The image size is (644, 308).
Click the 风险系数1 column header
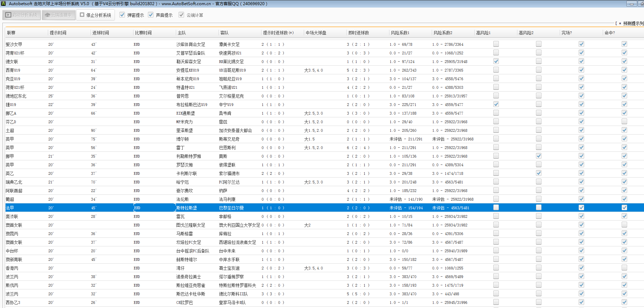point(400,33)
